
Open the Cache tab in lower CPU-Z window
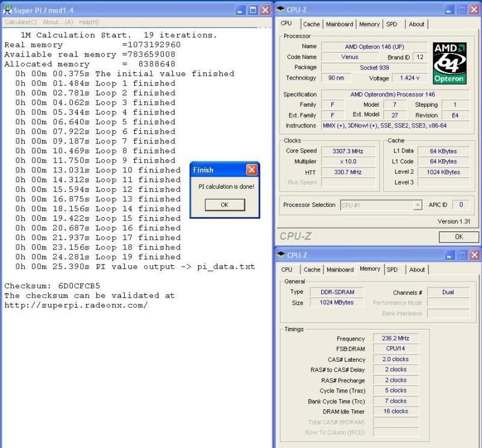coord(312,270)
